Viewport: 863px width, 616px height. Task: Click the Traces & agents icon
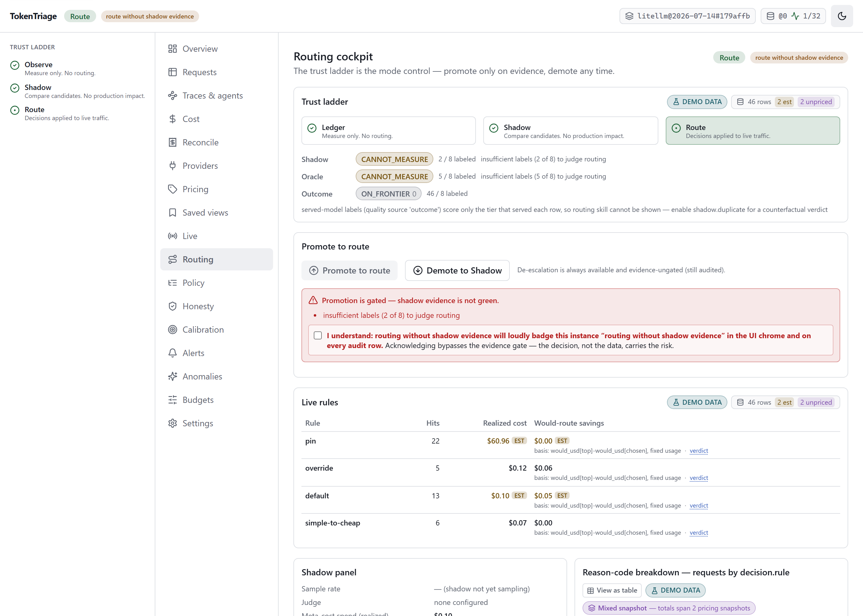(x=172, y=95)
